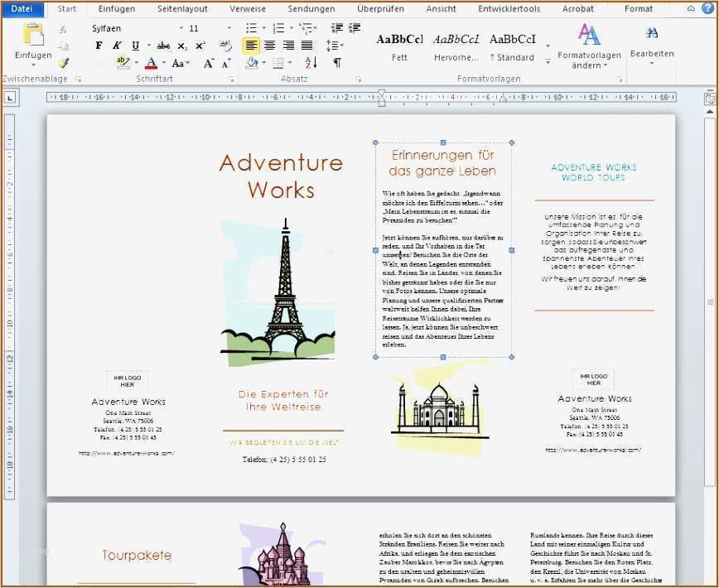Select the format painter brush
The width and height of the screenshot is (719, 588).
click(x=64, y=63)
